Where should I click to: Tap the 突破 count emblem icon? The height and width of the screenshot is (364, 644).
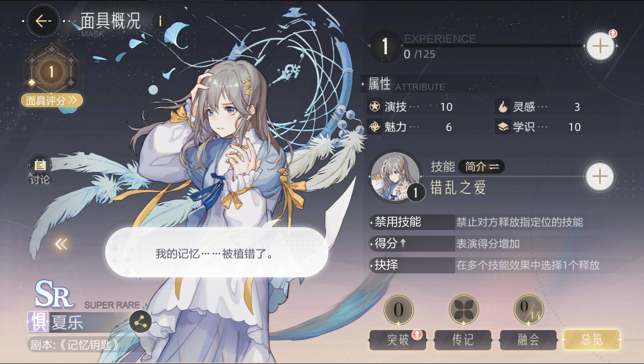pyautogui.click(x=398, y=309)
